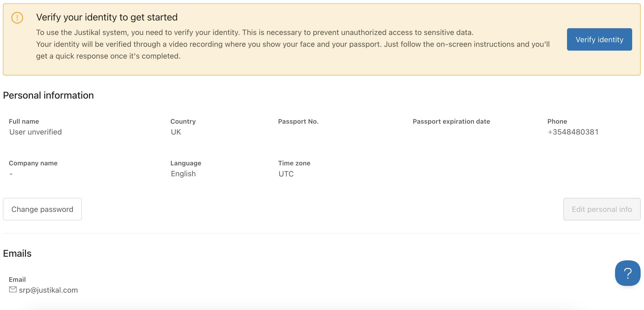The image size is (644, 310).
Task: Click the Company name label
Action: click(33, 163)
